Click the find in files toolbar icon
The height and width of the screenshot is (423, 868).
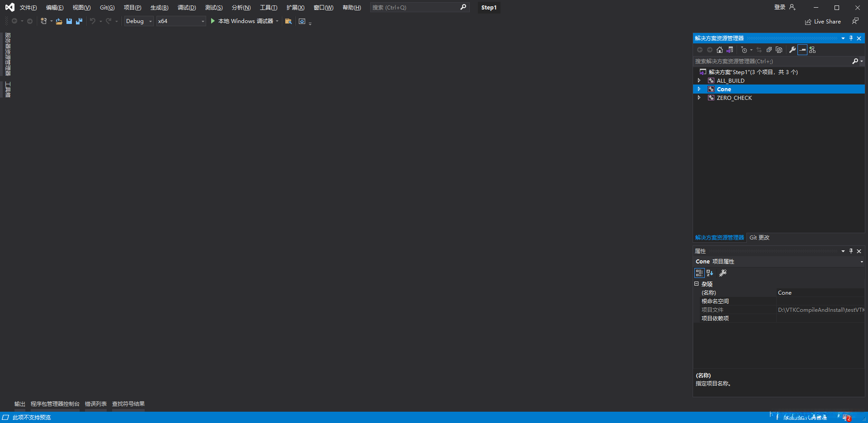(x=288, y=21)
